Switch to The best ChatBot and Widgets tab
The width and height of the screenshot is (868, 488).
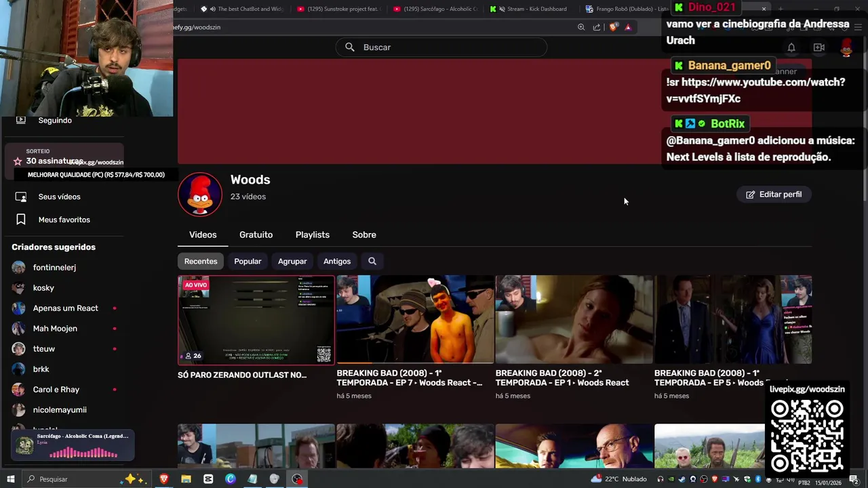coord(243,9)
